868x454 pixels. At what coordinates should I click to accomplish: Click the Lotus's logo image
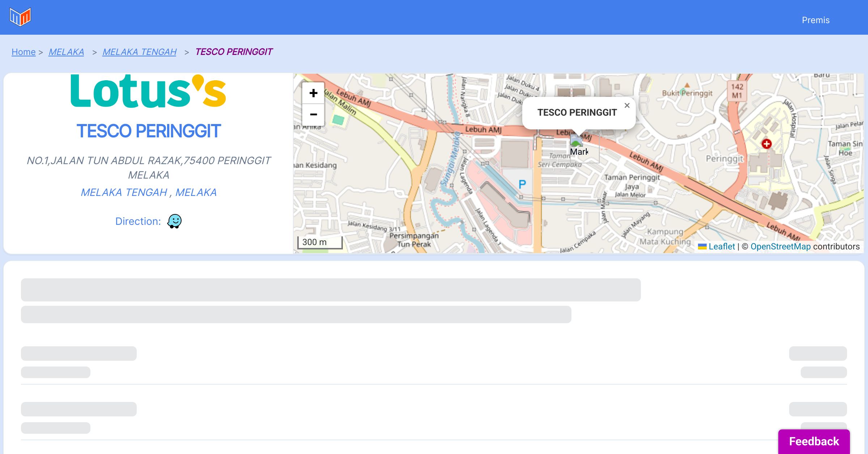point(148,91)
